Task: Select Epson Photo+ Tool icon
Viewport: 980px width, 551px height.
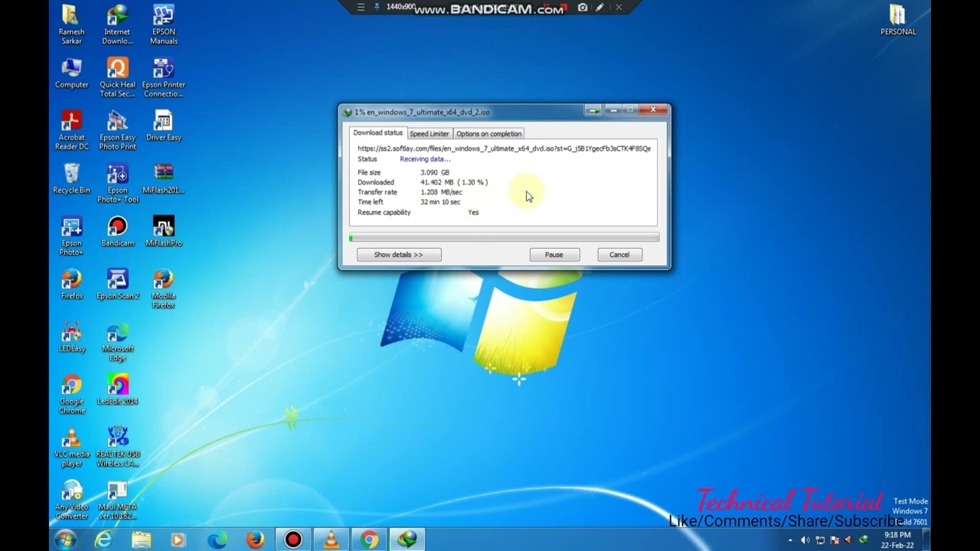Action: coord(117,183)
